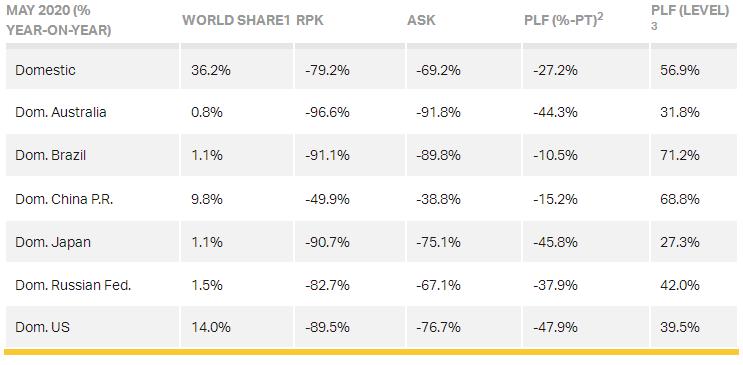Select the Dom. Australia row label
Screen dimensions: 743x365
tap(61, 112)
